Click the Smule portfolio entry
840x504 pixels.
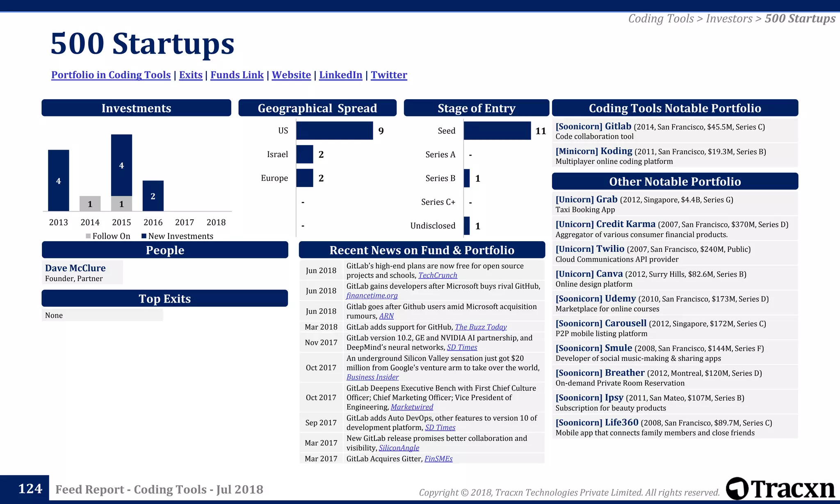click(x=675, y=352)
